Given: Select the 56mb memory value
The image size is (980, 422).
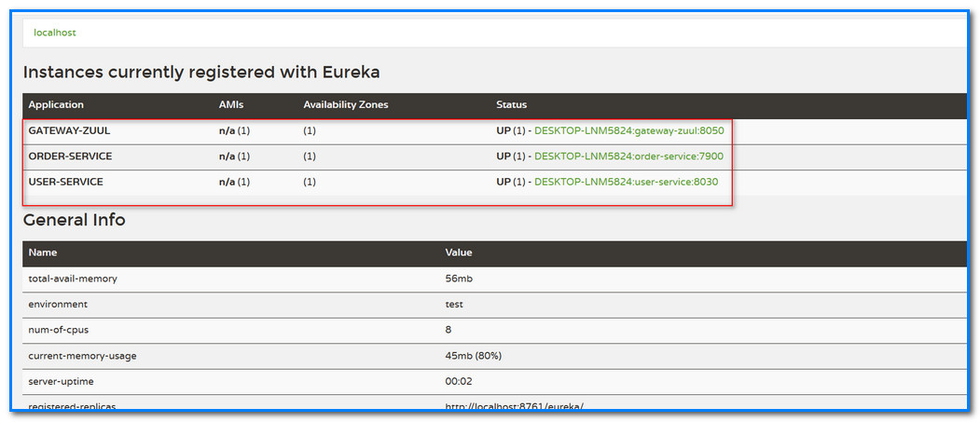Looking at the screenshot, I should pyautogui.click(x=459, y=279).
